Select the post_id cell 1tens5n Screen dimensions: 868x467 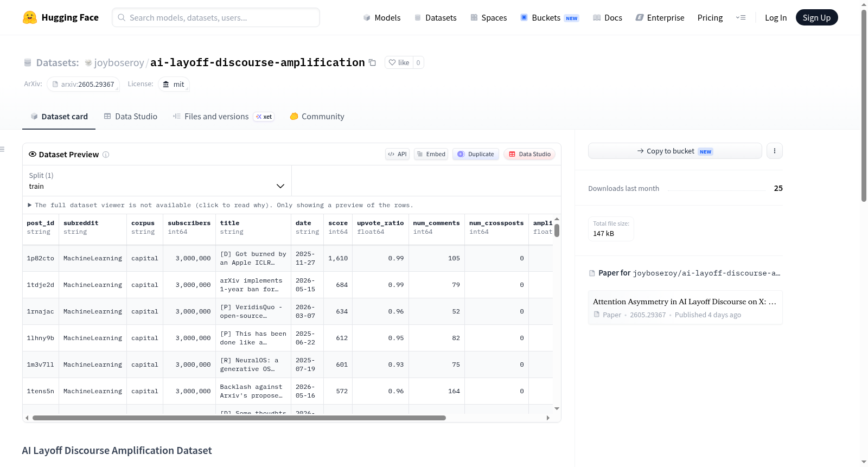(x=41, y=391)
